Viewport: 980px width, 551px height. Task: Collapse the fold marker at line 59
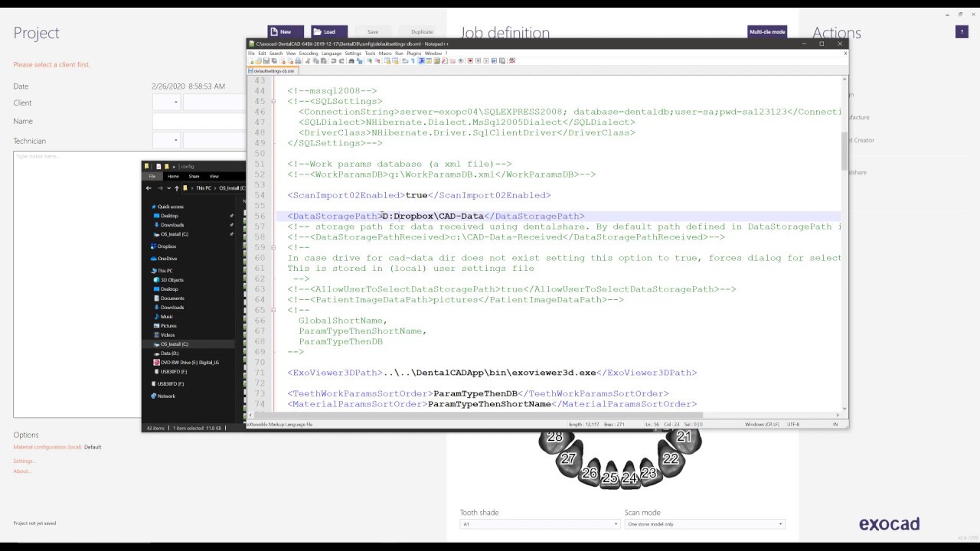[273, 247]
